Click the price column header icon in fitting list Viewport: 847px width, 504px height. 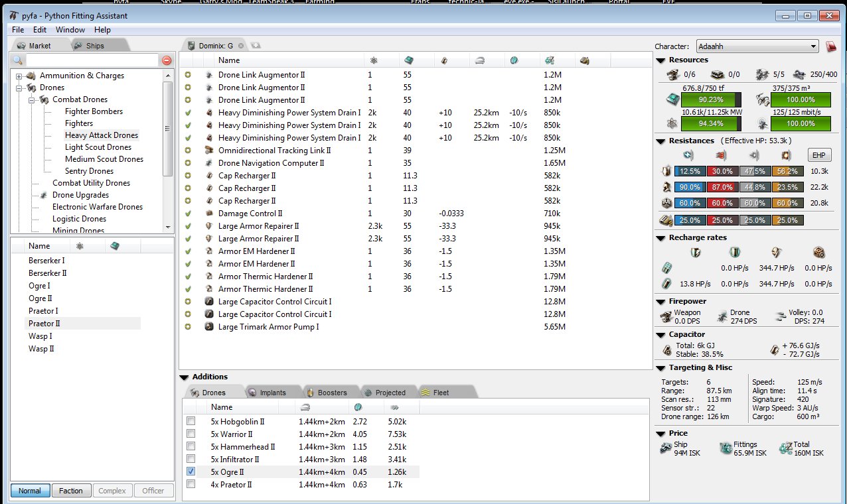click(548, 60)
